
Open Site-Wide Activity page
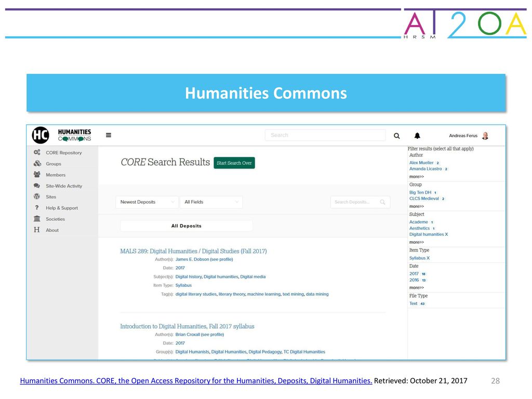(x=64, y=186)
